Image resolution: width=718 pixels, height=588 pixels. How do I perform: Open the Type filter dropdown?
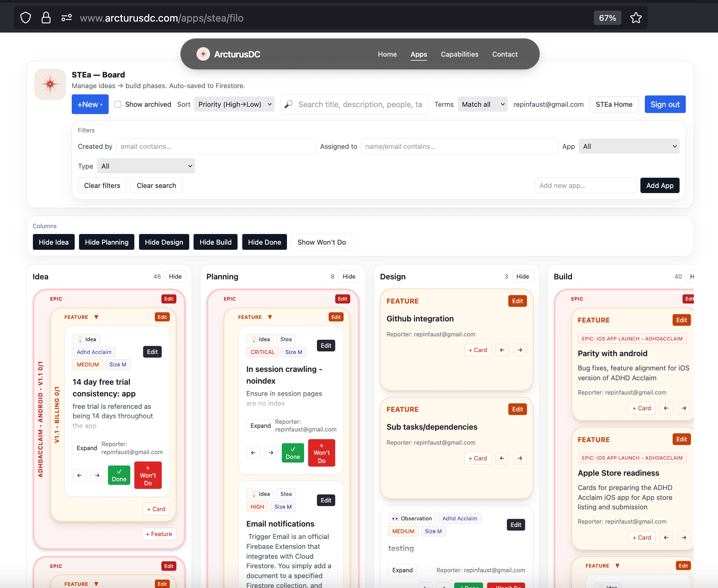click(146, 166)
